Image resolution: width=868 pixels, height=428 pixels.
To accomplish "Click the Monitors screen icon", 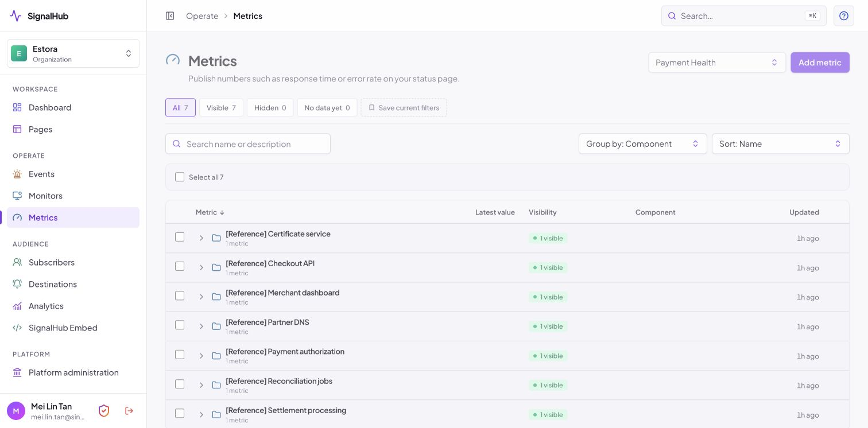I will (17, 196).
